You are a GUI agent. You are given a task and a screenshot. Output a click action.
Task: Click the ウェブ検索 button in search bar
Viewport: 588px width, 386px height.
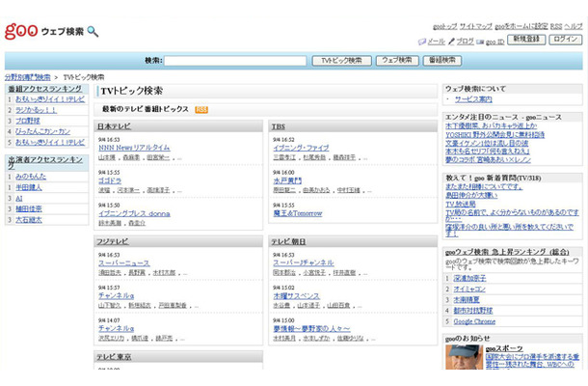click(397, 61)
